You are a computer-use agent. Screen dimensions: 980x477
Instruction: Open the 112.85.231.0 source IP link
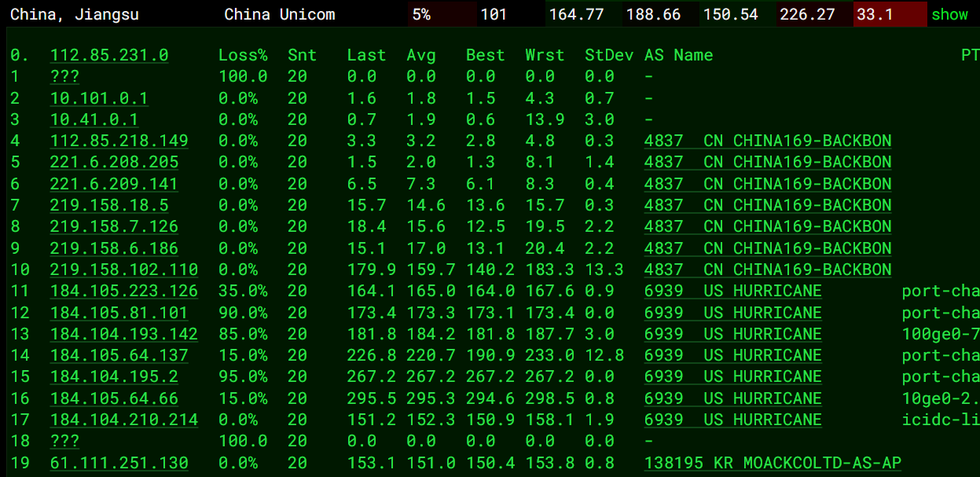point(109,55)
